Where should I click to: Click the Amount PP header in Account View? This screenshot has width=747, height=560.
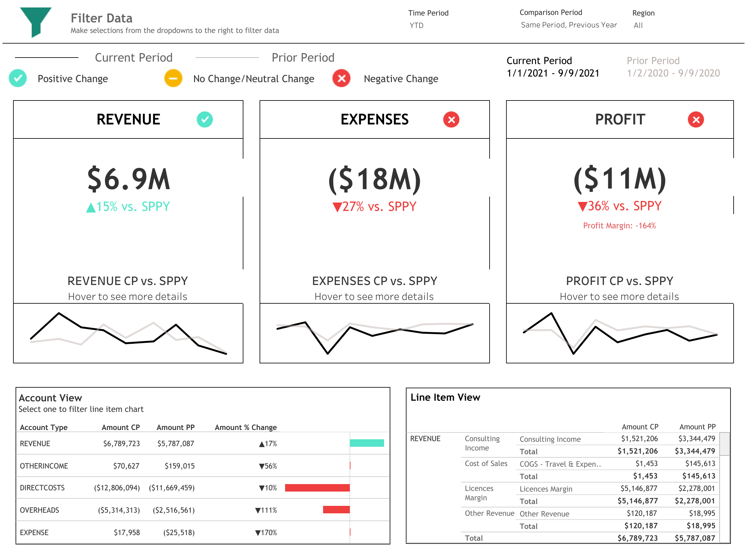coord(176,427)
